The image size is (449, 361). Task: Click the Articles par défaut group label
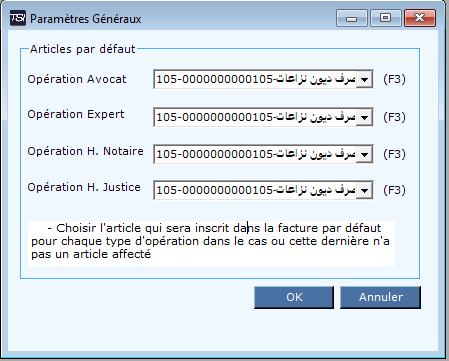(83, 49)
